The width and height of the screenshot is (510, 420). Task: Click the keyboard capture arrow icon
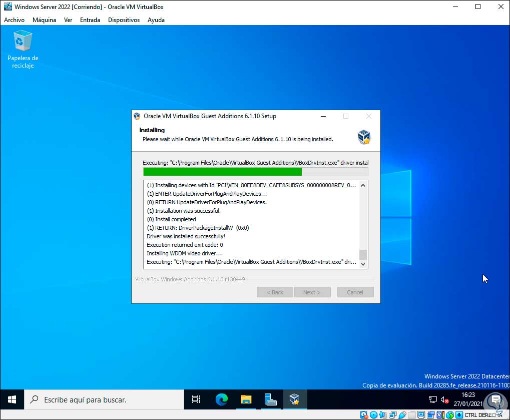click(459, 415)
